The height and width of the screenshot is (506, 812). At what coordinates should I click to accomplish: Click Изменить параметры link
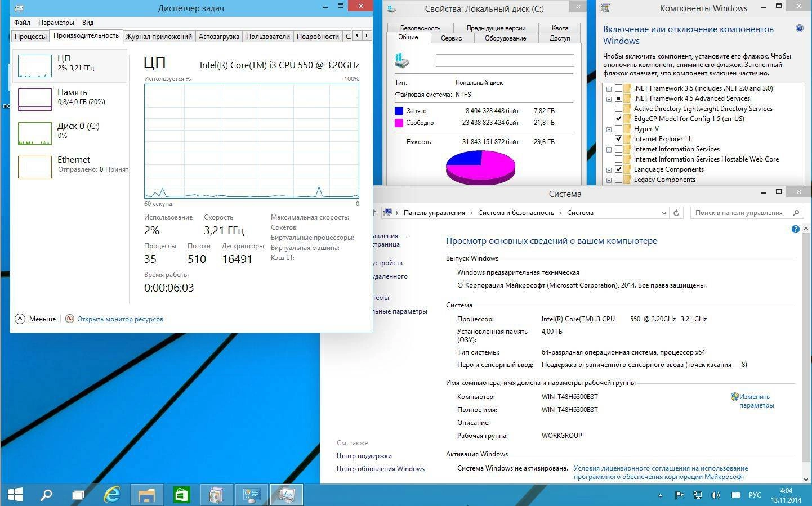click(x=757, y=401)
